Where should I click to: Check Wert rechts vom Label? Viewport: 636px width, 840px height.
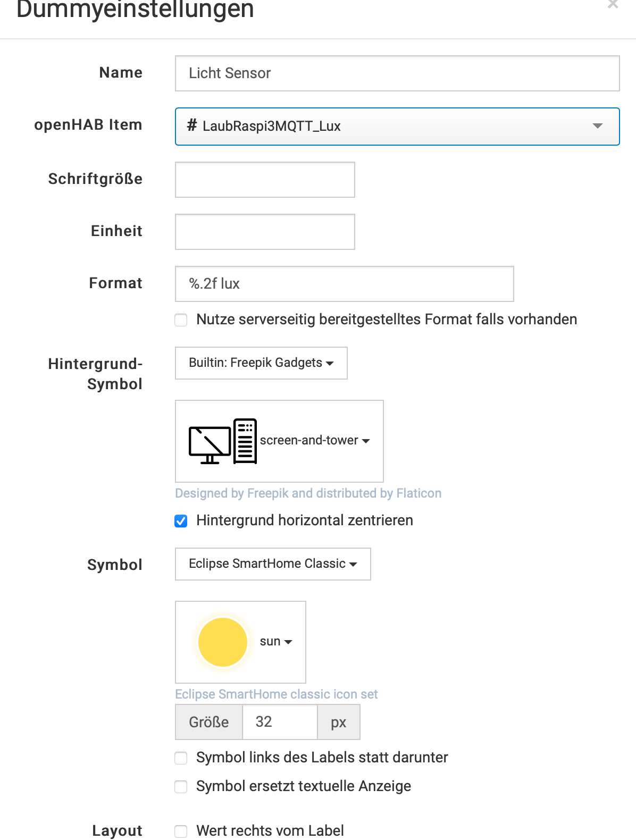pos(181,831)
